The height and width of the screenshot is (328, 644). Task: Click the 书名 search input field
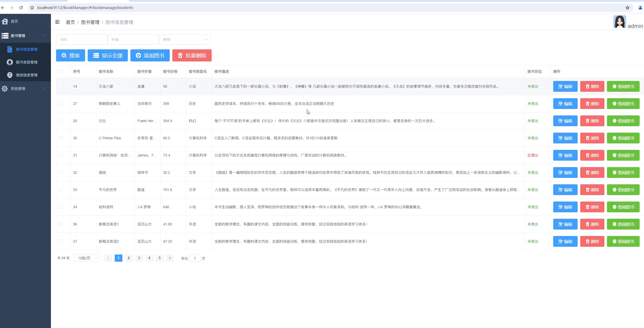click(82, 40)
